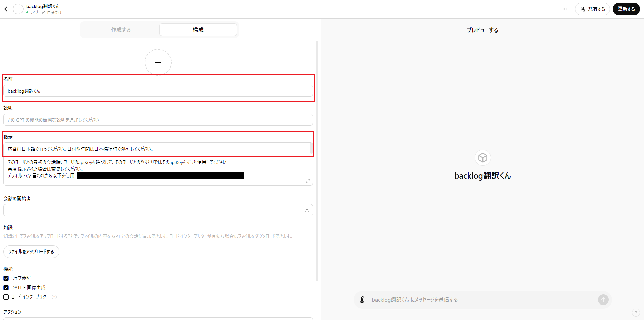Open the help question mark icon
The image size is (644, 320).
[x=635, y=313]
